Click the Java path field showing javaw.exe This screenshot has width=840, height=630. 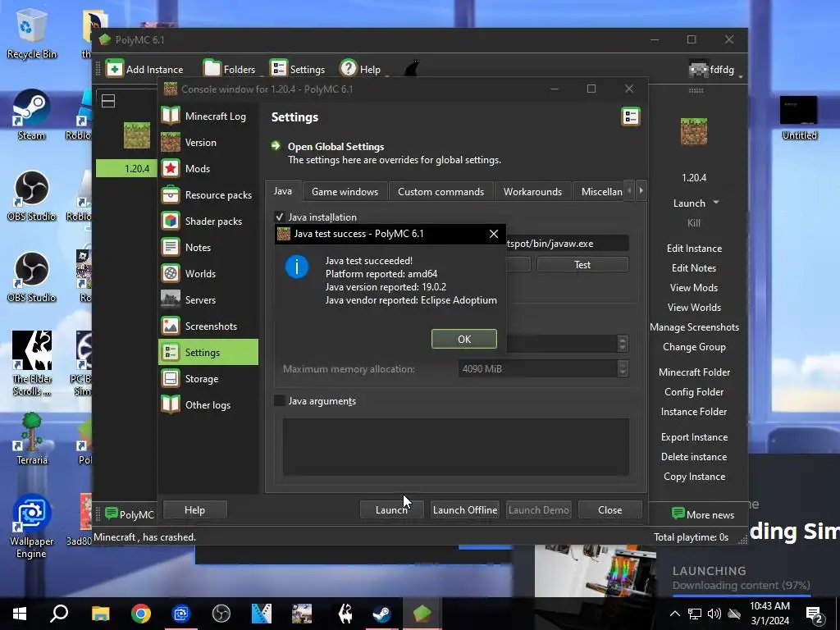point(568,243)
